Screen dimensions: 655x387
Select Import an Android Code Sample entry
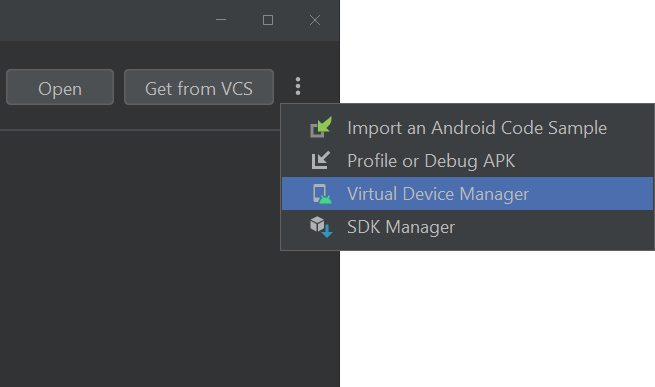point(477,127)
